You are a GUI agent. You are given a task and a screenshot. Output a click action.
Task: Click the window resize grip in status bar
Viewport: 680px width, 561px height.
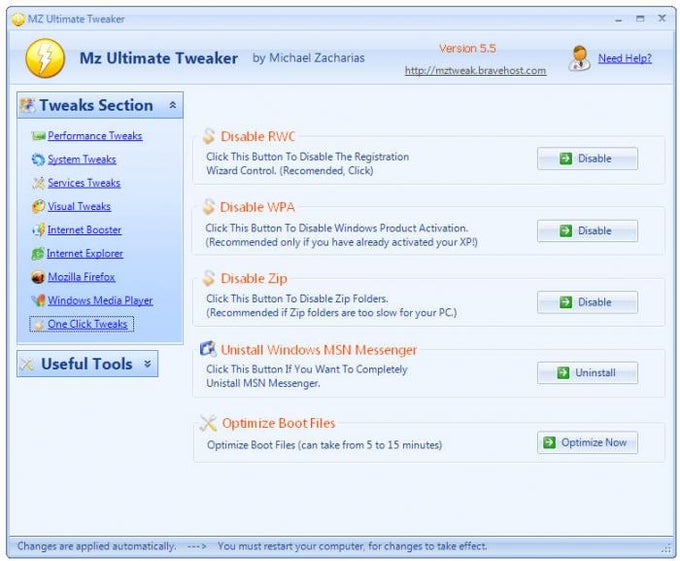click(x=667, y=548)
